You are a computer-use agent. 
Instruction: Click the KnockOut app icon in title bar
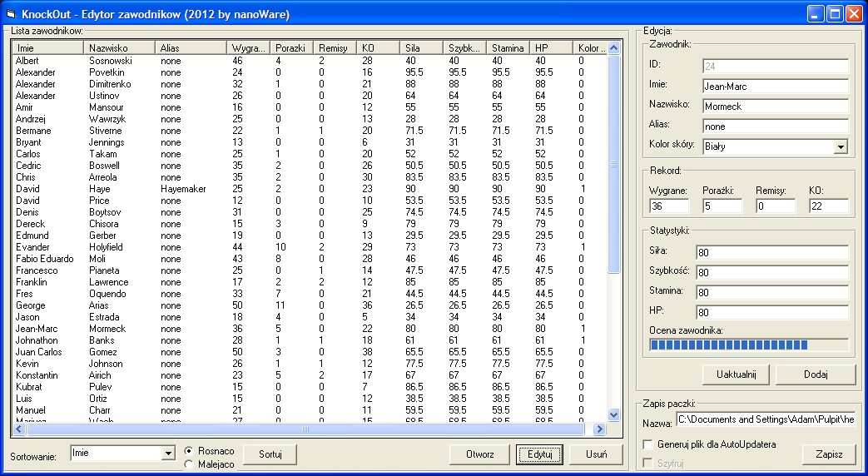point(12,13)
